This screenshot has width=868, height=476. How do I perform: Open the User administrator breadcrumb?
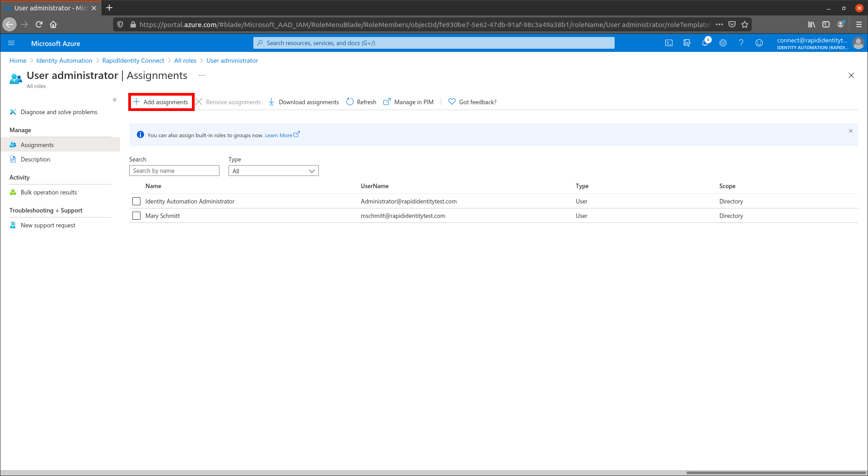tap(232, 60)
